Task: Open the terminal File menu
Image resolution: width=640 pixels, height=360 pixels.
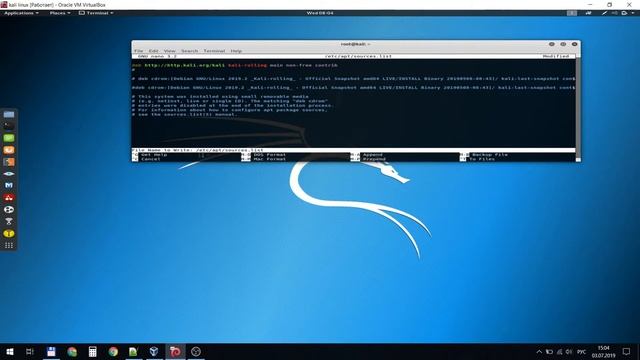Action: pos(139,51)
